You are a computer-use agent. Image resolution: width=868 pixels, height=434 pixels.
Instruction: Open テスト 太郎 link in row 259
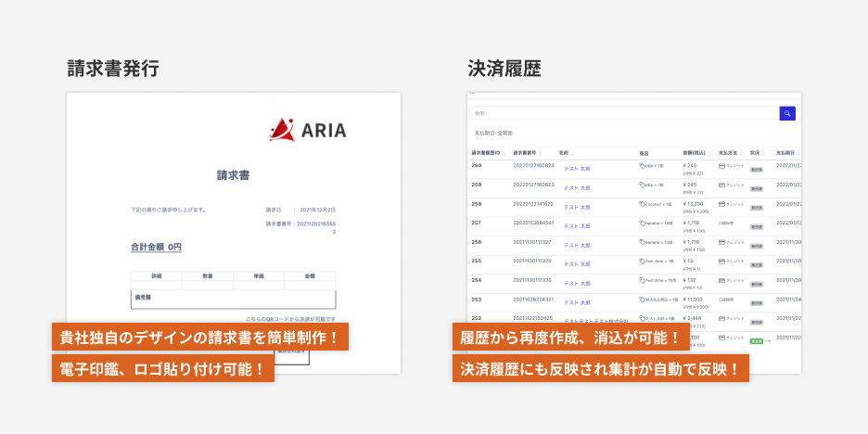click(578, 188)
